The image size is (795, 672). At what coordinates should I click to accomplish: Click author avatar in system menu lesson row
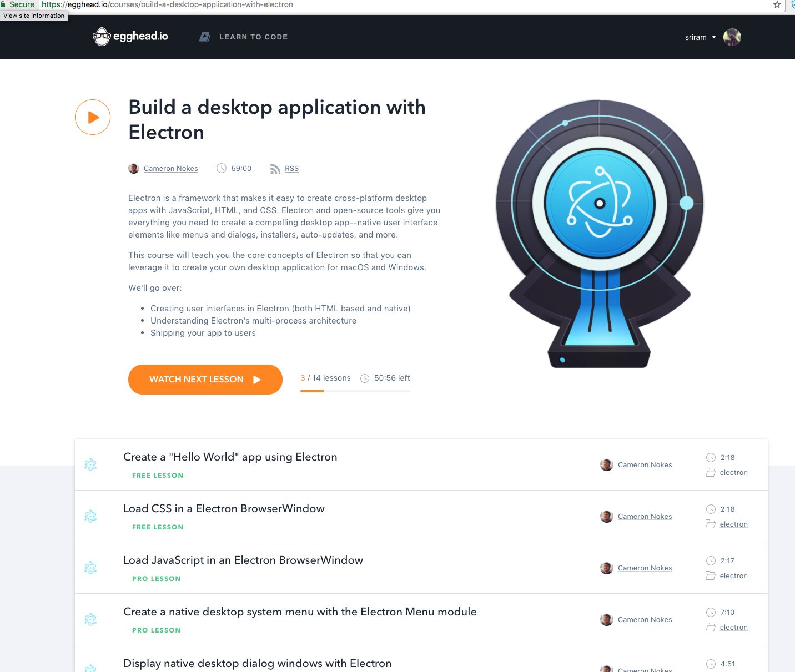[607, 620]
